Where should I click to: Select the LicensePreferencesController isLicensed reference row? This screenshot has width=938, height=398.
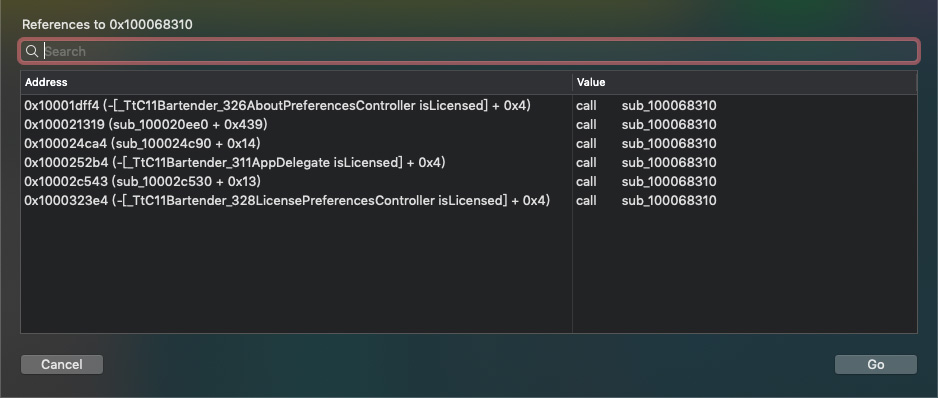pos(469,200)
